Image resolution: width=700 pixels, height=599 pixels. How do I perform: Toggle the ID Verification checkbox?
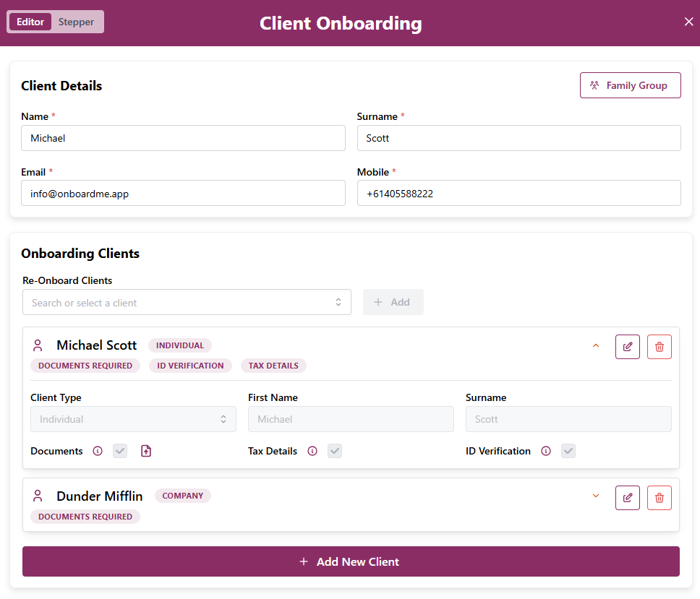tap(569, 451)
